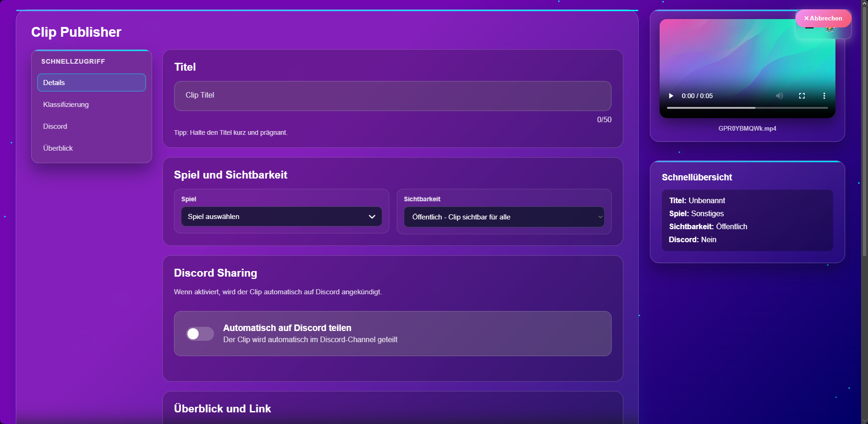Jump to the Discord section in Schnellzugriff
This screenshot has width=868, height=424.
point(55,126)
